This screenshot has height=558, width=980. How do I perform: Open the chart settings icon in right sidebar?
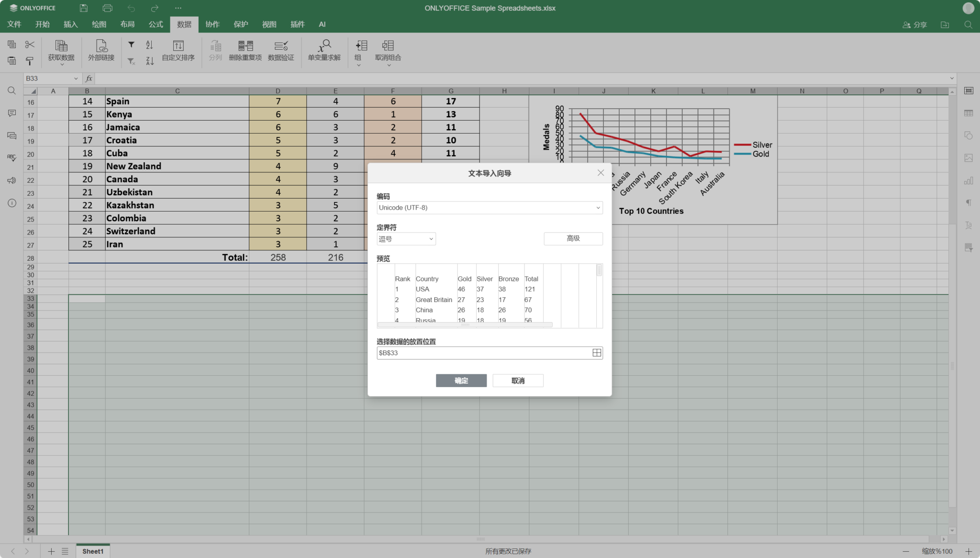[969, 181]
